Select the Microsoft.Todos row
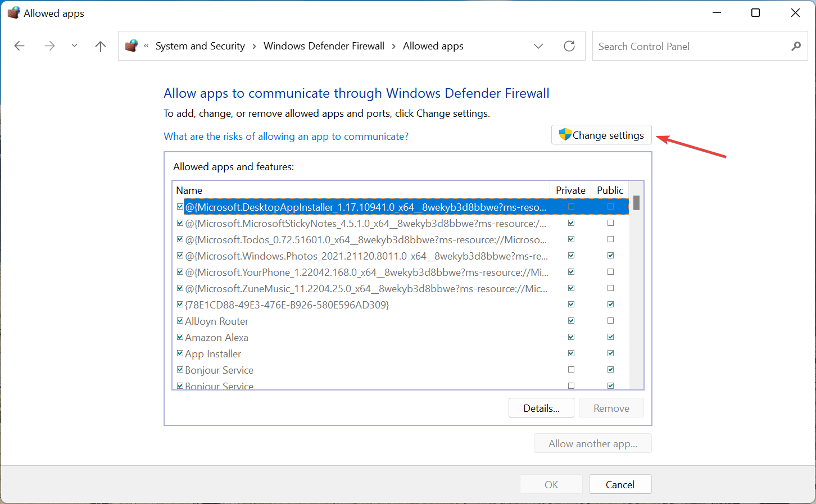The height and width of the screenshot is (504, 816). click(401, 239)
